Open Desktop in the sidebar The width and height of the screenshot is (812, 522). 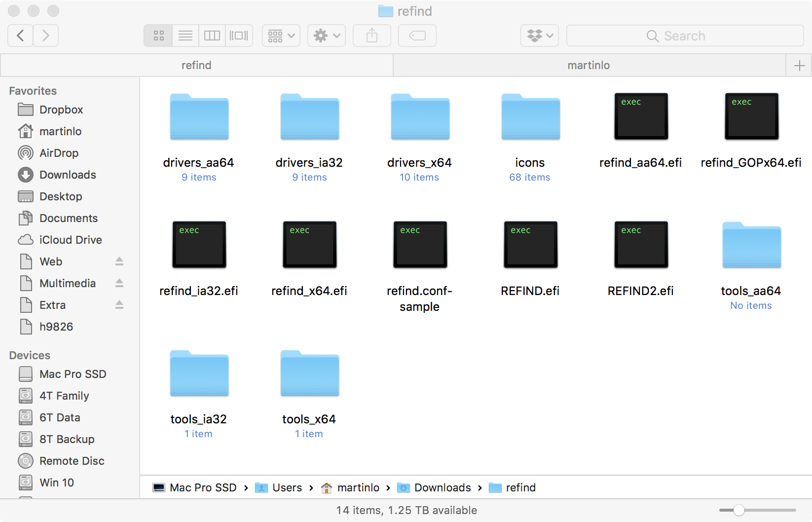61,196
